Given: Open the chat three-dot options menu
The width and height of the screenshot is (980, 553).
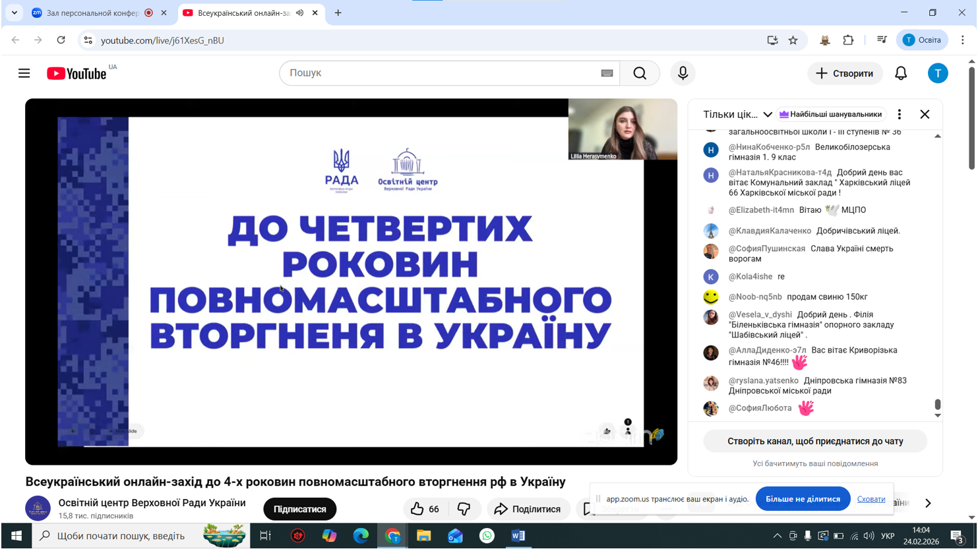Looking at the screenshot, I should pos(899,115).
